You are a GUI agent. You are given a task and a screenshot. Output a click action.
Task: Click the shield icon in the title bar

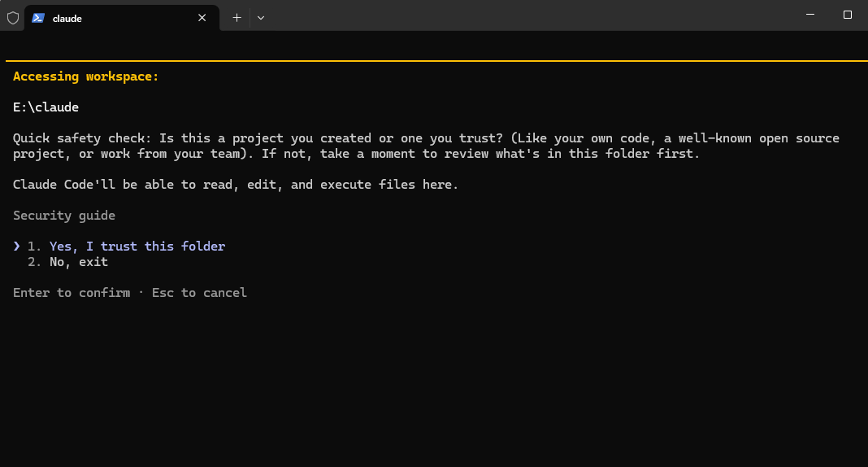click(13, 18)
